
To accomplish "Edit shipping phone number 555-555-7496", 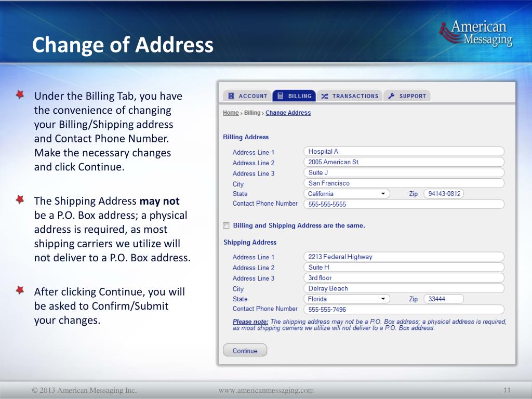I will 404,310.
